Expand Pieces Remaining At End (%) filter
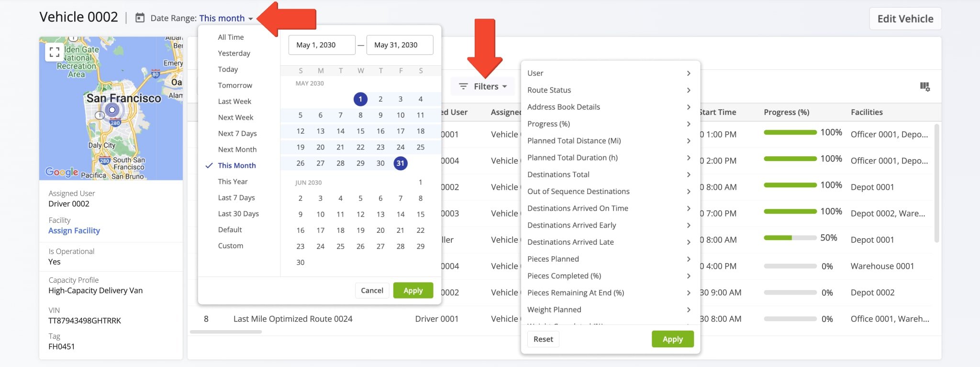Screen dimensions: 980x367 609,293
